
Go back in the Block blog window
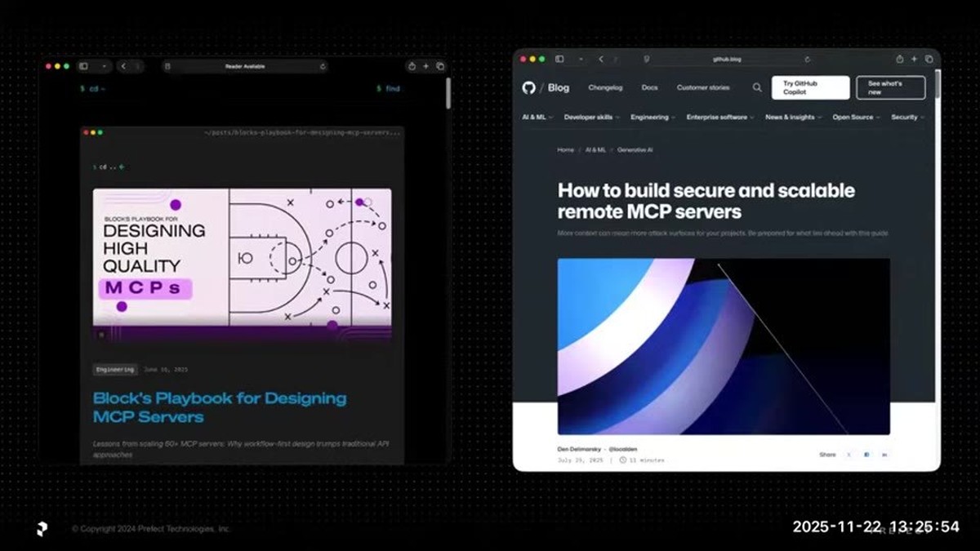pos(123,66)
